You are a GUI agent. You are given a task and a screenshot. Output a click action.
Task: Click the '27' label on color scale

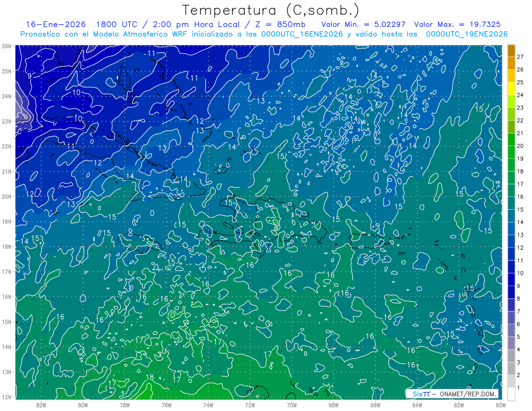(x=520, y=57)
